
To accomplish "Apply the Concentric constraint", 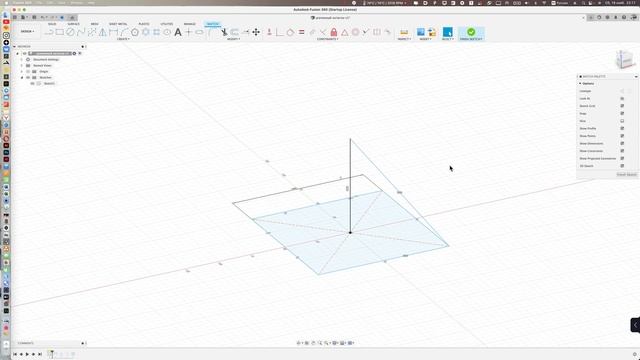I will coord(356,32).
